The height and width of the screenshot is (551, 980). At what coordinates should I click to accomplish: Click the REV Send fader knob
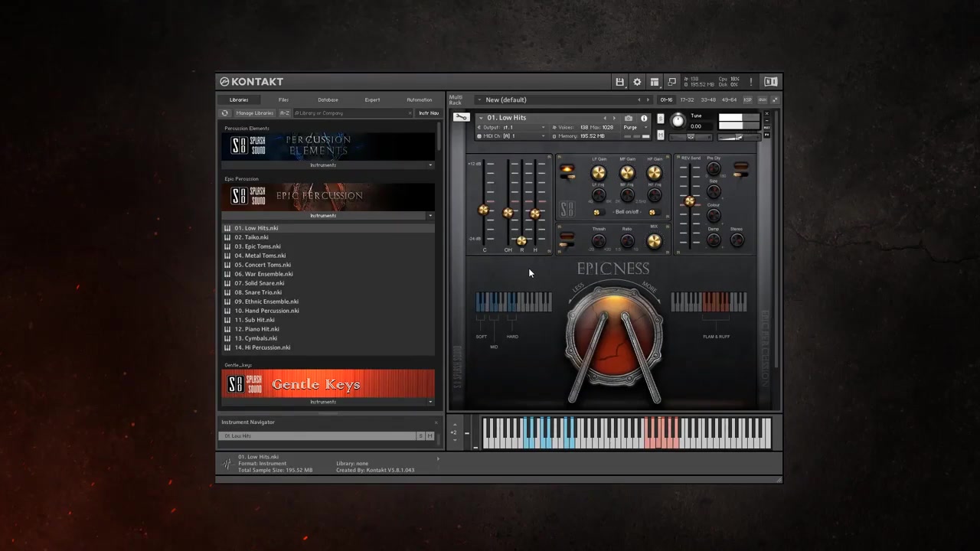[689, 201]
